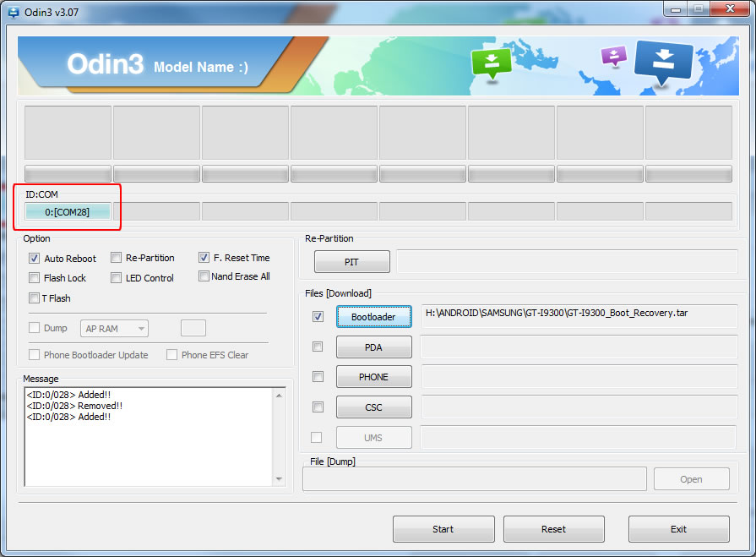Tick the checkbox beside CSC
The height and width of the screenshot is (557, 756).
(318, 407)
